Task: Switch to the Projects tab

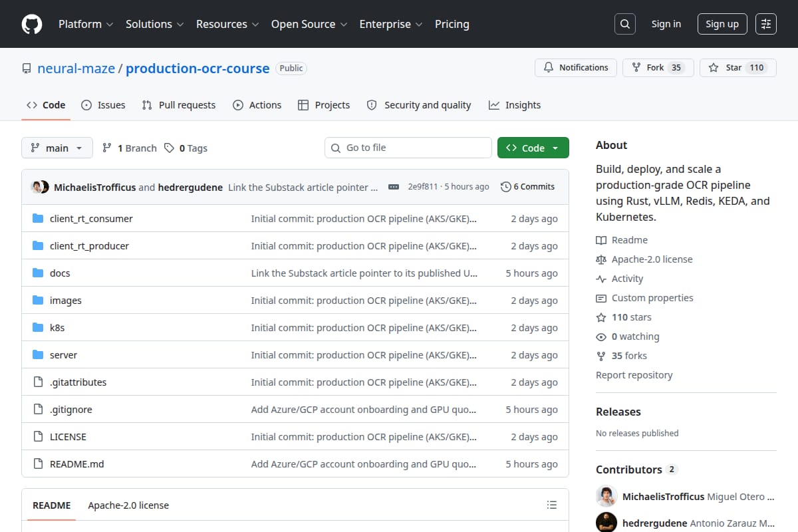Action: pyautogui.click(x=324, y=105)
